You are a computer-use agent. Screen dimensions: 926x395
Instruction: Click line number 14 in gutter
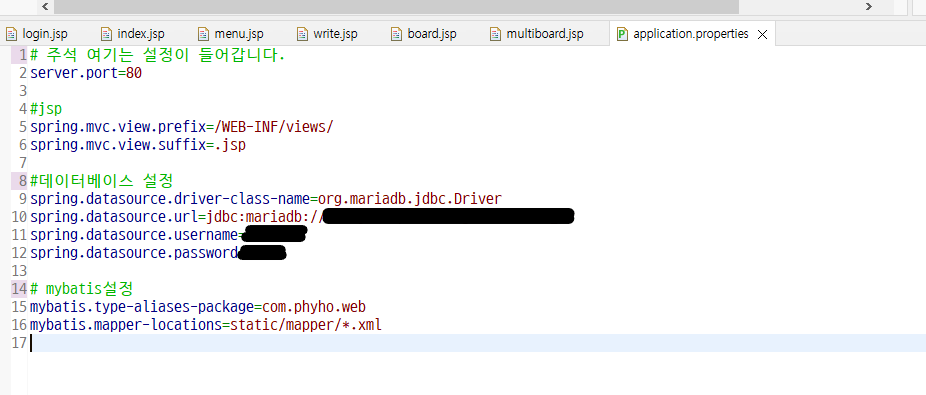click(x=19, y=289)
